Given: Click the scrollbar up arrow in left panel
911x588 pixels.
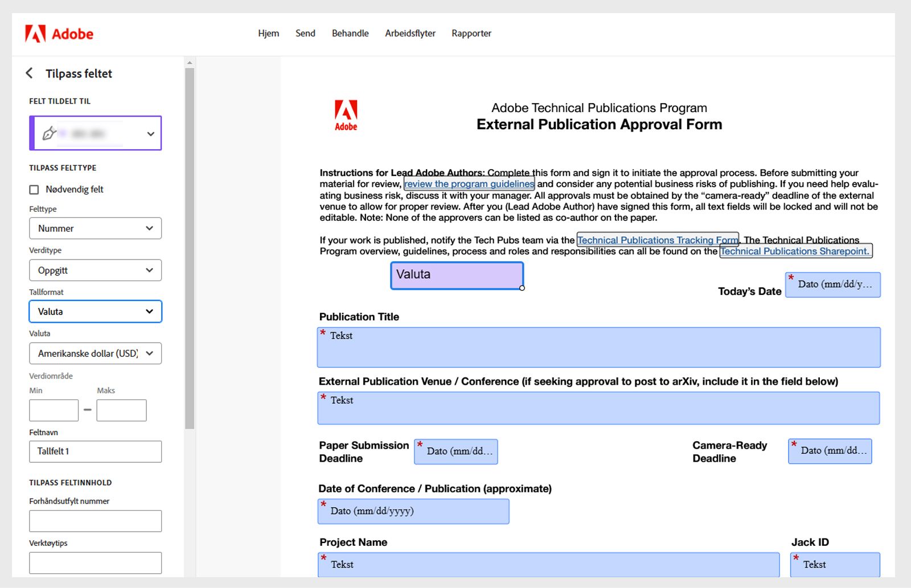Looking at the screenshot, I should click(x=190, y=63).
